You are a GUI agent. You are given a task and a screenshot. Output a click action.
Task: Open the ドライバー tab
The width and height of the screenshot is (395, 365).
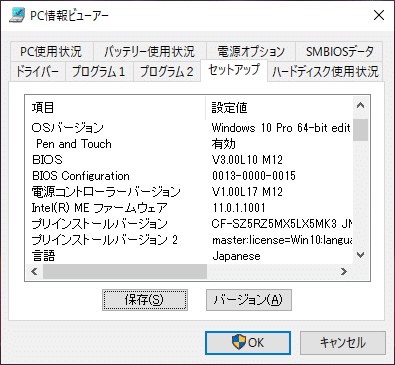[38, 71]
